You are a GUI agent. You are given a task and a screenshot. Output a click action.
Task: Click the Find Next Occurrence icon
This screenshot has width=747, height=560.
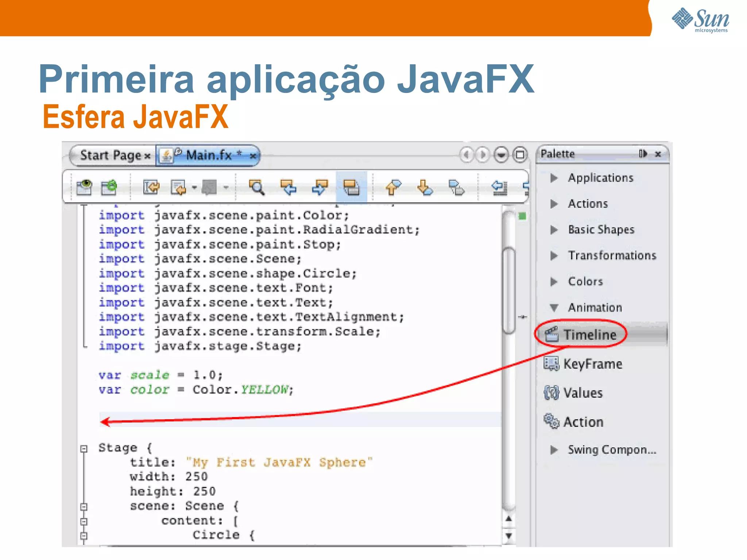320,187
